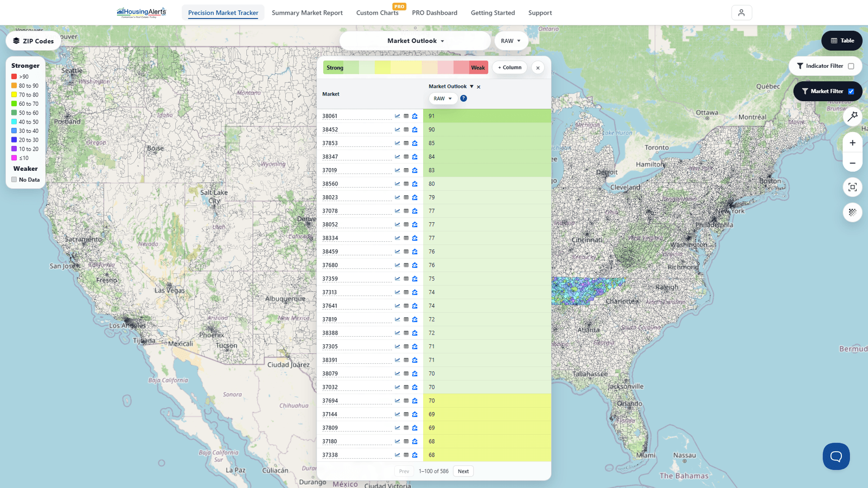868x488 pixels.
Task: Click the table icon for ZIP 37694
Action: [406, 401]
